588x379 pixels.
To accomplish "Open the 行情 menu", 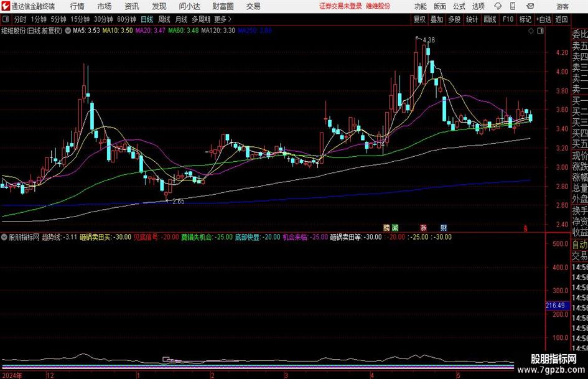I will (77, 6).
